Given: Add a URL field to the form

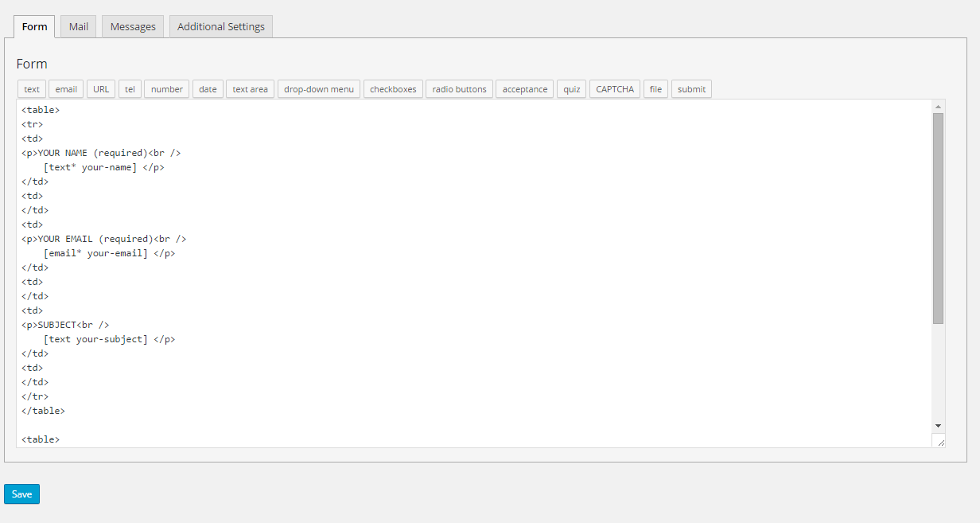Looking at the screenshot, I should pos(100,88).
